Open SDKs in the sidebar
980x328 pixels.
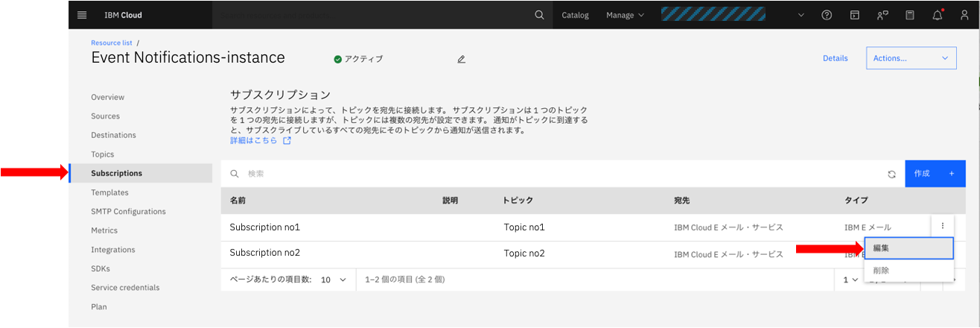tap(101, 268)
